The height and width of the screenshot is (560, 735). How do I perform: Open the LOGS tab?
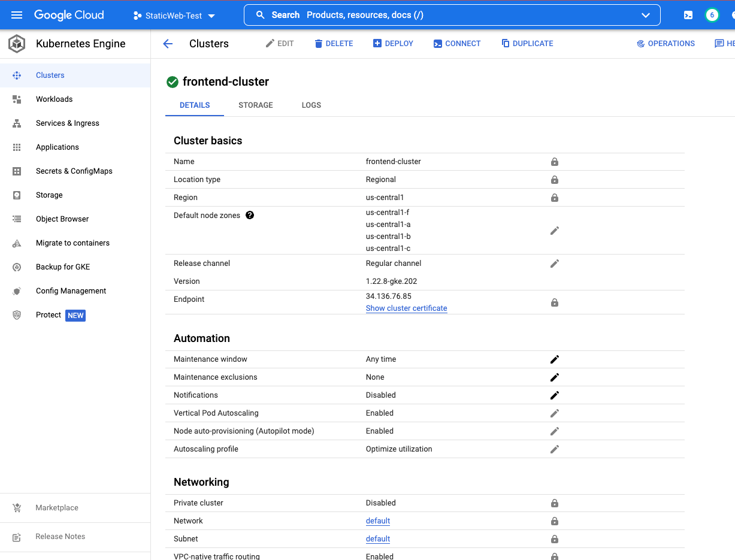click(311, 105)
